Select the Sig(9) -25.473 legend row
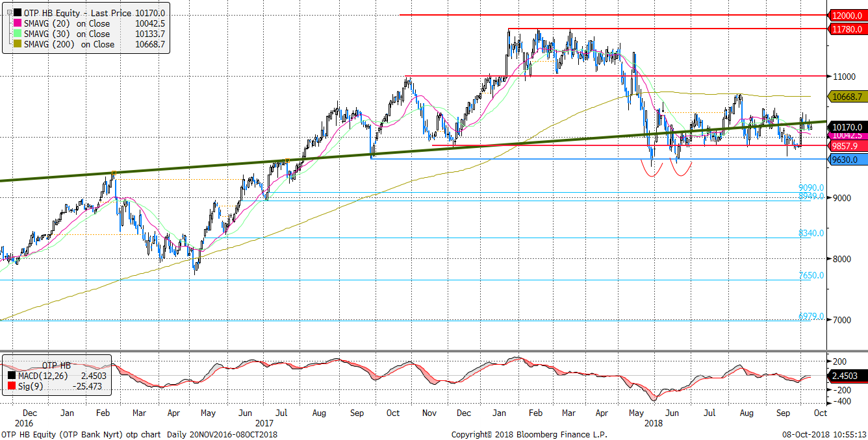Screen dimensions: 868x440 57,387
